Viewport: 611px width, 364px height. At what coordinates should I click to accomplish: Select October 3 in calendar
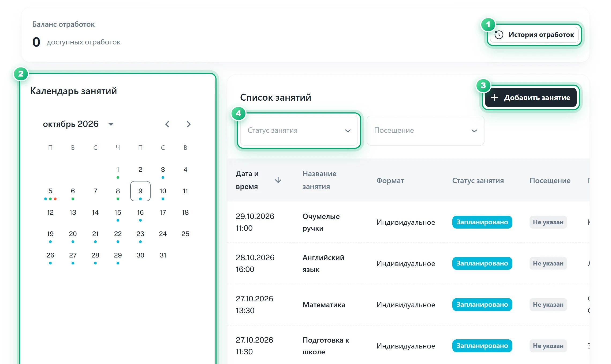[x=163, y=170]
